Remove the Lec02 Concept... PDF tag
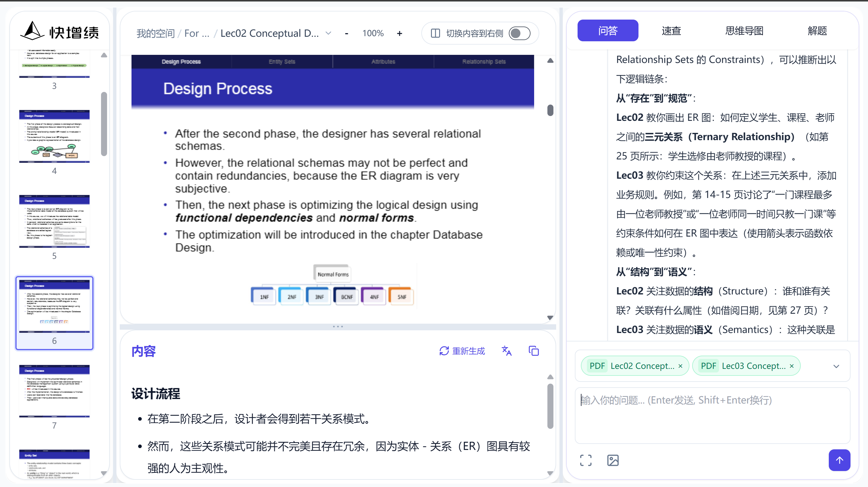 point(680,366)
